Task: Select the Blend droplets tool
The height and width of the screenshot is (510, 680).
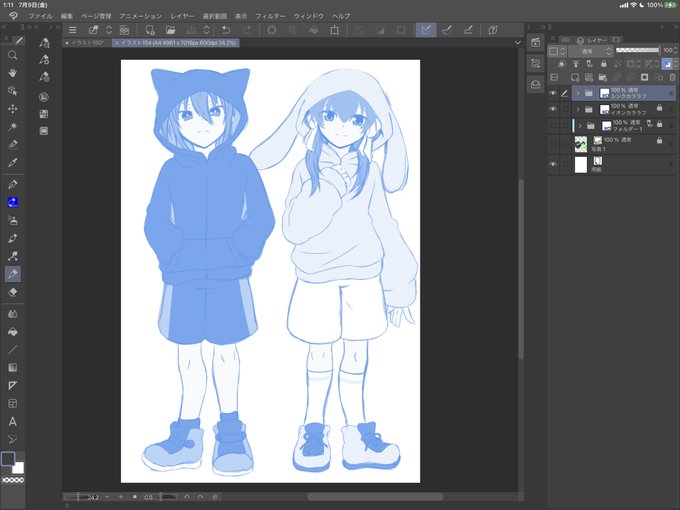Action: point(13,314)
